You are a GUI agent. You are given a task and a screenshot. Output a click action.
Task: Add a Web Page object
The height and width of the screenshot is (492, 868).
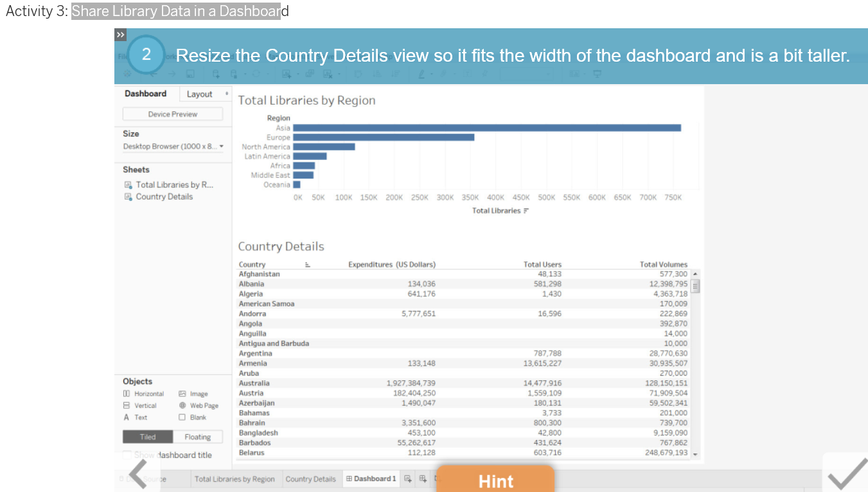[x=199, y=405]
